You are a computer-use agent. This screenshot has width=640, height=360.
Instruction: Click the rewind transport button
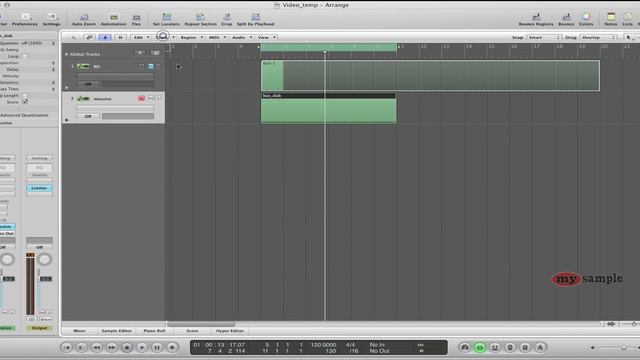click(97, 347)
